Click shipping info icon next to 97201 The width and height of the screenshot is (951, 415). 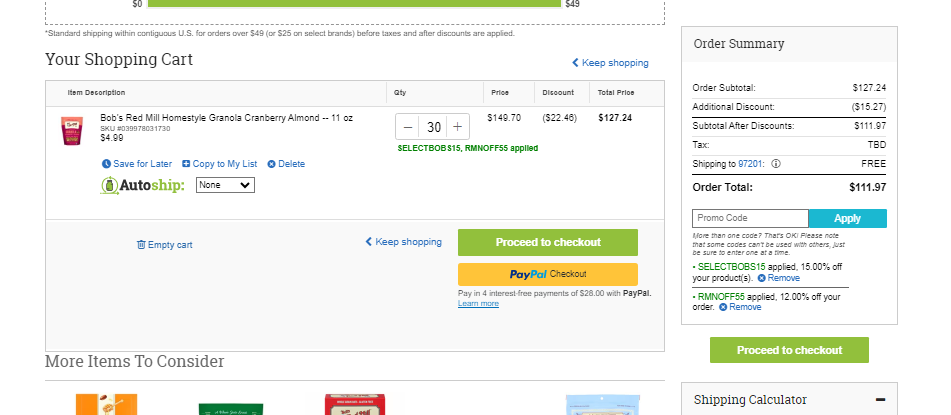click(776, 164)
